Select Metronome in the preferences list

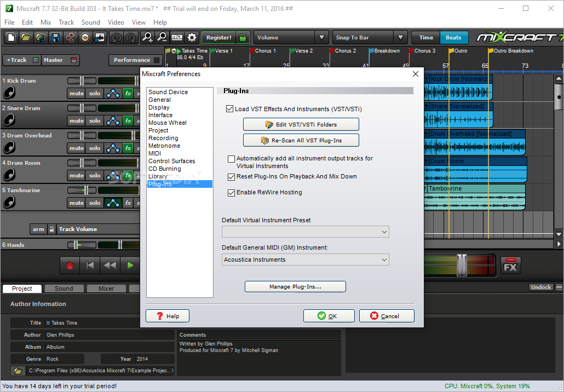point(164,146)
